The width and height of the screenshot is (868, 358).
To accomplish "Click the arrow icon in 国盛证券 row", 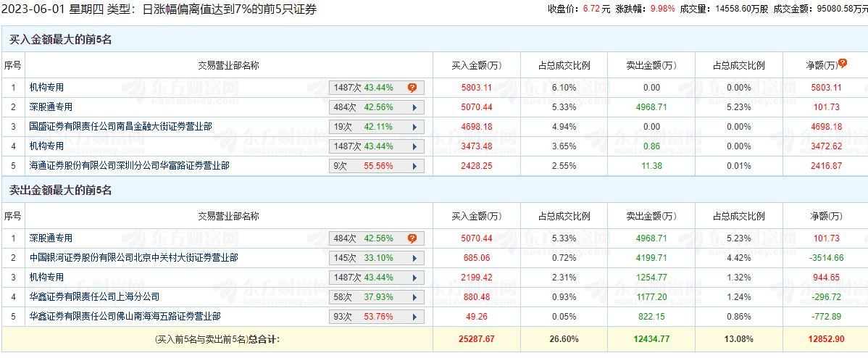I will 414,127.
